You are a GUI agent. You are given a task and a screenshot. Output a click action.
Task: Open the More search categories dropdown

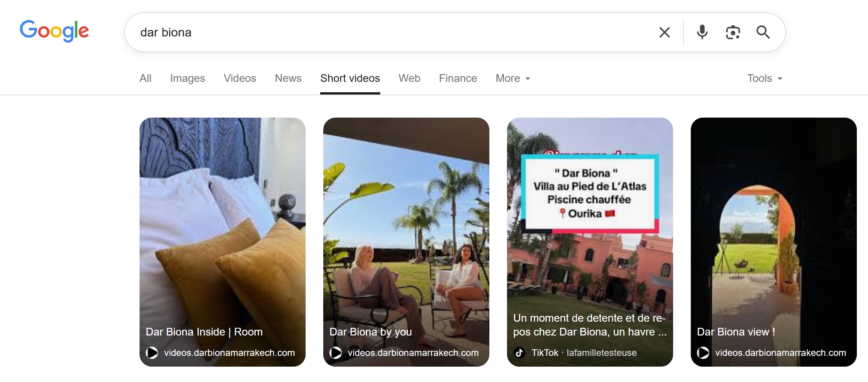(x=512, y=78)
